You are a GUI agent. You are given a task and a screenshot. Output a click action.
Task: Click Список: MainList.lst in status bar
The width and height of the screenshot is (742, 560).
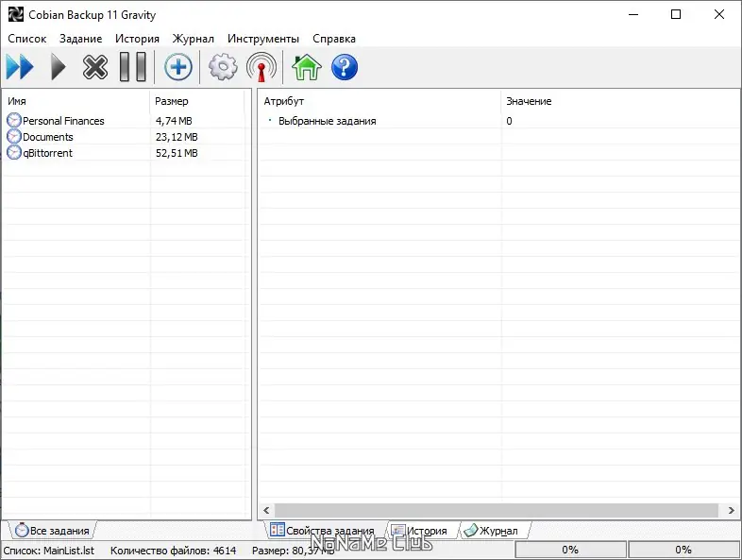point(49,551)
